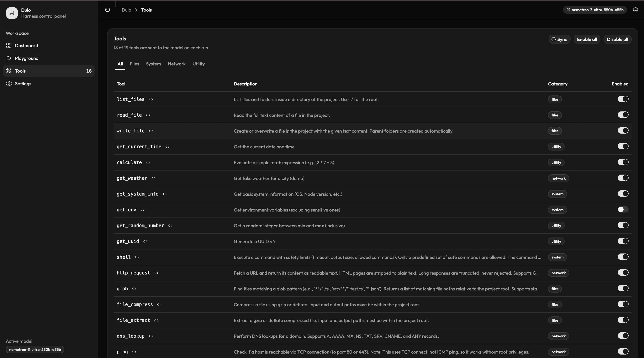Show schema icon next to write_file
The width and height of the screenshot is (644, 358).
pyautogui.click(x=151, y=131)
